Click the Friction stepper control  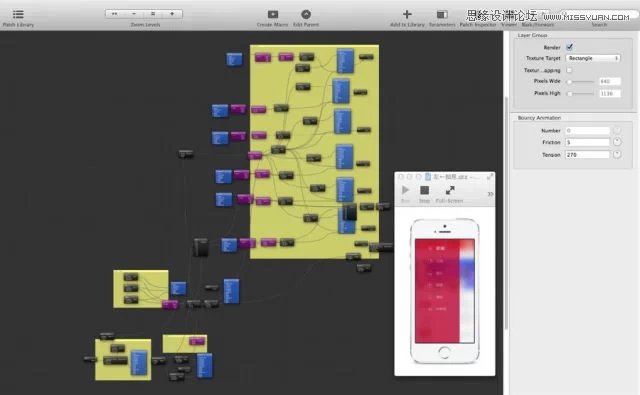(617, 142)
